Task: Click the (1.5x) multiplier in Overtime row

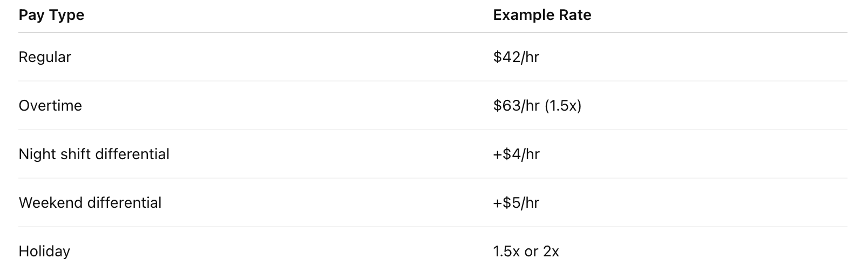Action: (562, 105)
